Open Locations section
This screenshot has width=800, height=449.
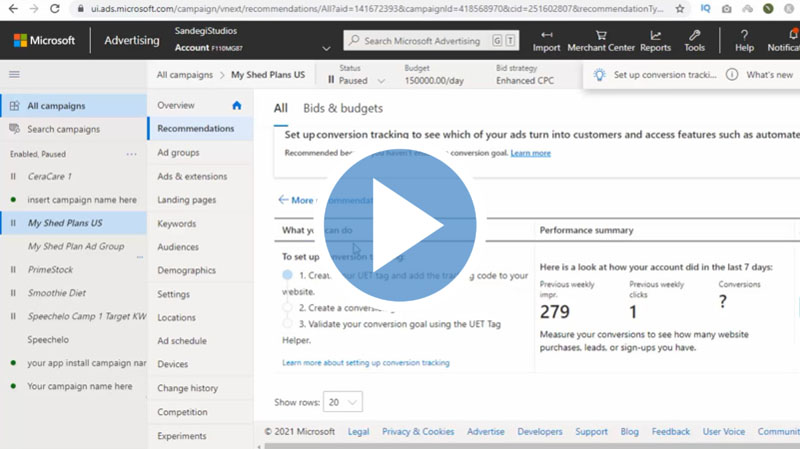176,317
